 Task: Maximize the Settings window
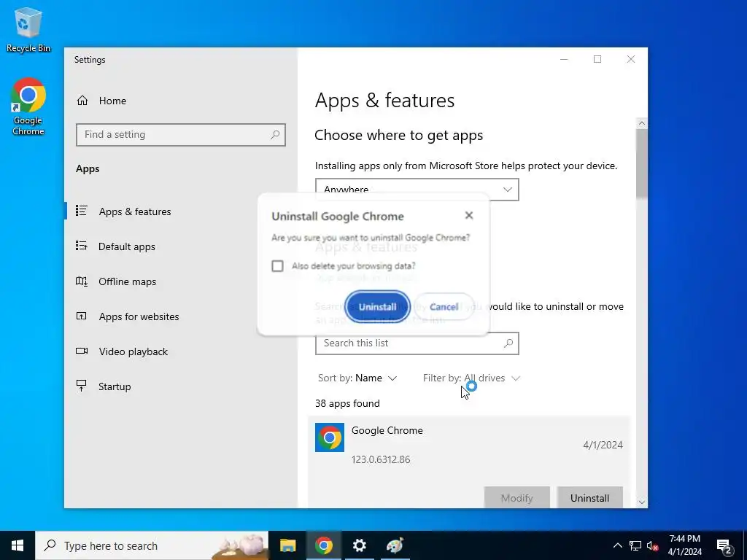(597, 59)
